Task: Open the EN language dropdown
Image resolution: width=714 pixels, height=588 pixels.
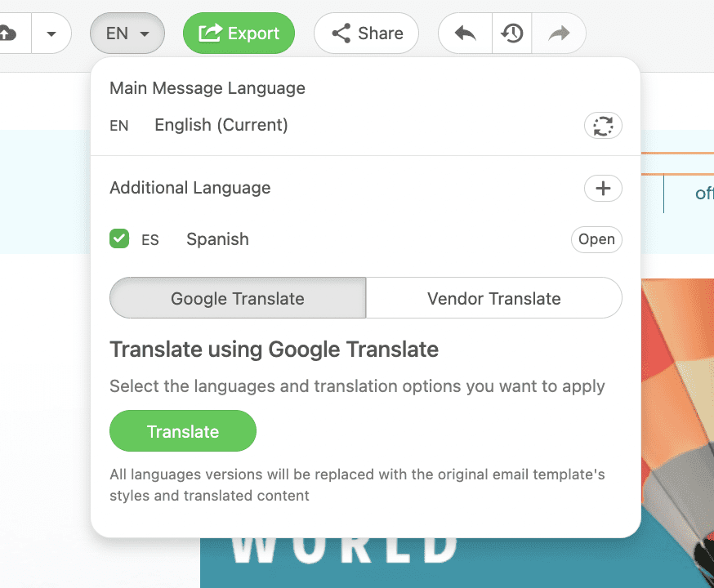Action: [127, 33]
